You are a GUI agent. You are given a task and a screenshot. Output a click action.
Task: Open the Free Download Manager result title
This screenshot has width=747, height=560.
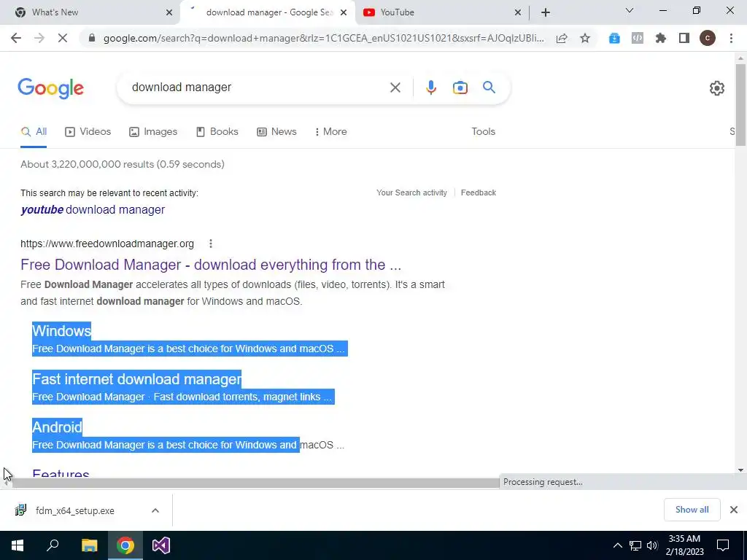pyautogui.click(x=211, y=265)
